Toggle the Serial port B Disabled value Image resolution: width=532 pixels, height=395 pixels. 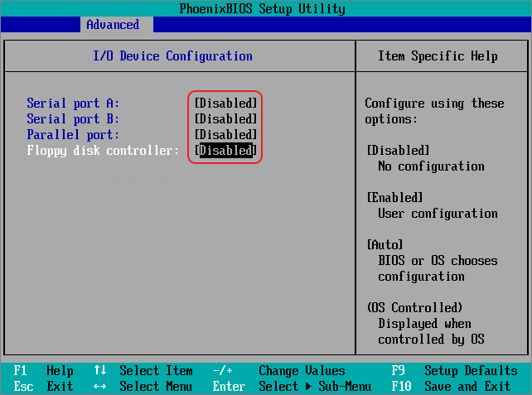[226, 119]
